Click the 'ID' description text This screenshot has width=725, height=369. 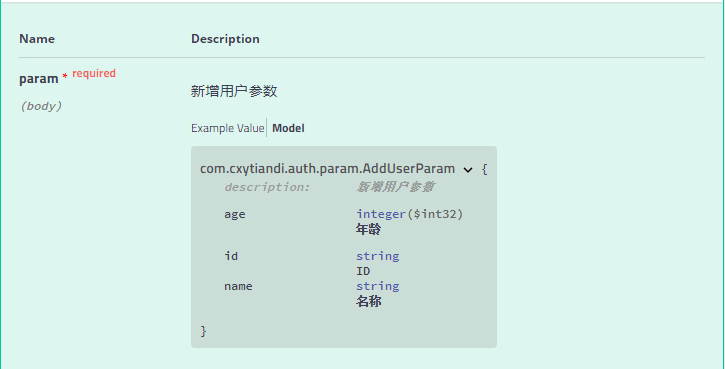click(363, 271)
